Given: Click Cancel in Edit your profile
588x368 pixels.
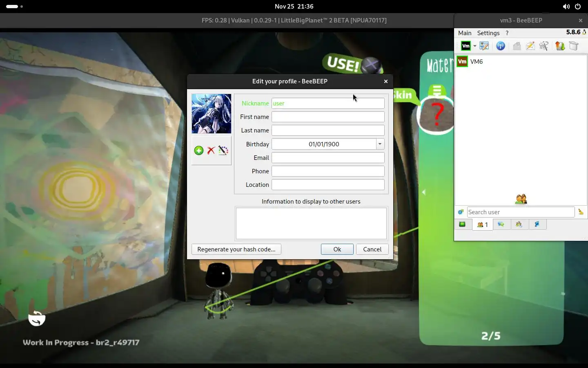Looking at the screenshot, I should click(372, 249).
